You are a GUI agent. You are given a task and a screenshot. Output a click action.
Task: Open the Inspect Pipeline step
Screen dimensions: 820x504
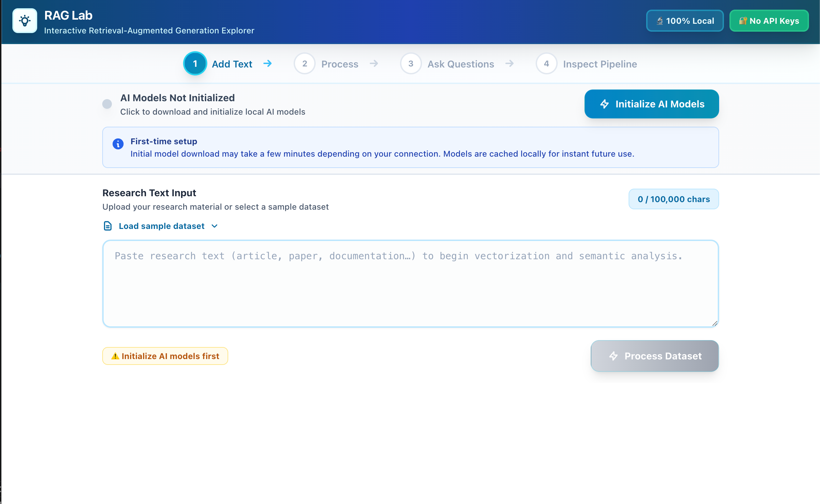(600, 64)
